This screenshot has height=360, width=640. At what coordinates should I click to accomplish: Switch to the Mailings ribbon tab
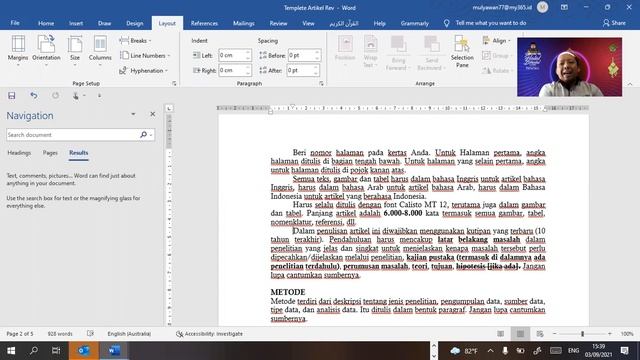pos(244,23)
